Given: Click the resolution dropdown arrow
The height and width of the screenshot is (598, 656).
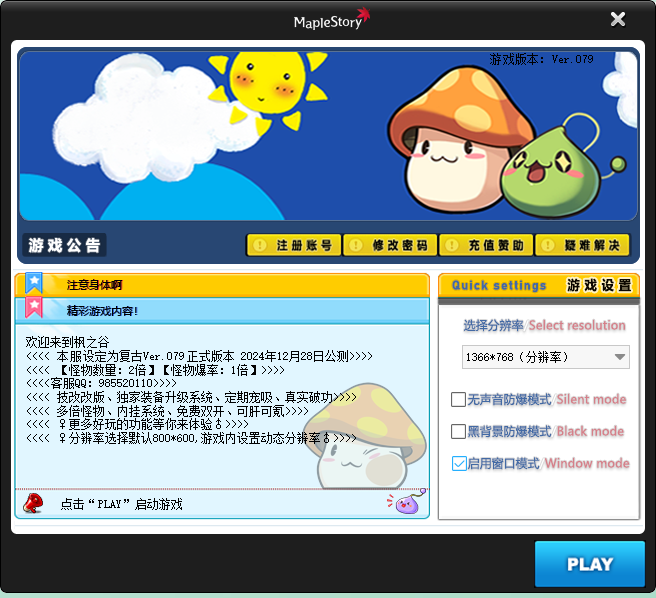Looking at the screenshot, I should [x=620, y=357].
